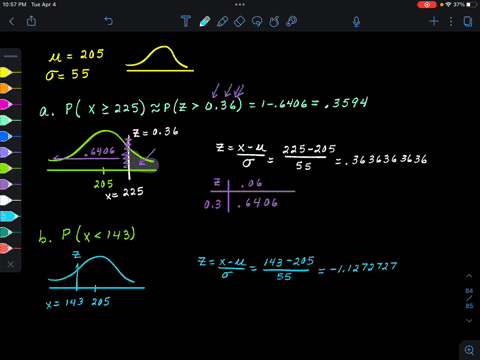Tap the handwritten z-value .3636363636
This screenshot has width=480, height=360.
coord(386,159)
